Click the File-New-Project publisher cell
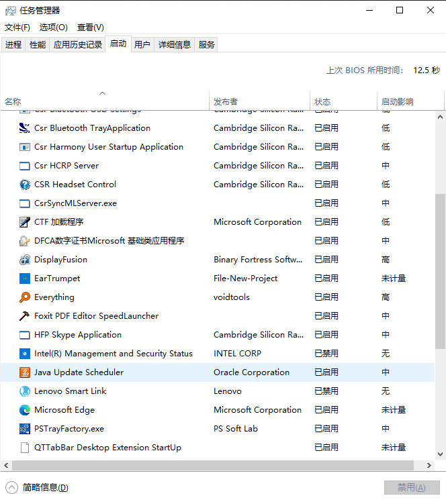Viewport: 446px width, 504px height. pos(246,279)
